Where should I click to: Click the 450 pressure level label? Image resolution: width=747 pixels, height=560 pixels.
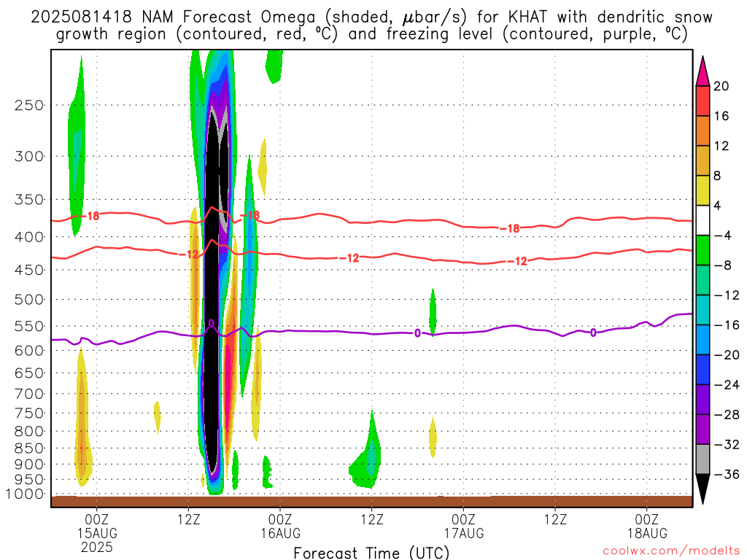coord(29,270)
